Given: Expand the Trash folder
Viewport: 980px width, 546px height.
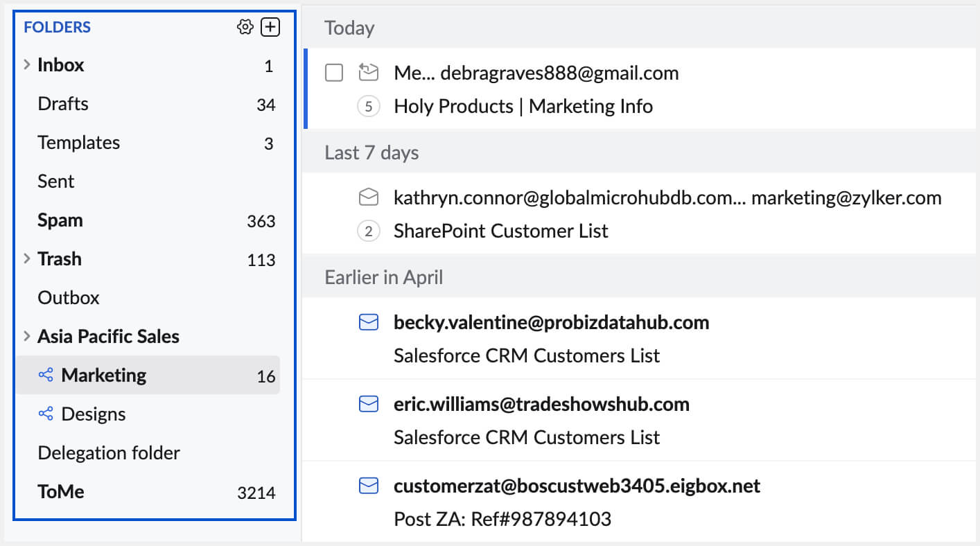Looking at the screenshot, I should pyautogui.click(x=26, y=258).
